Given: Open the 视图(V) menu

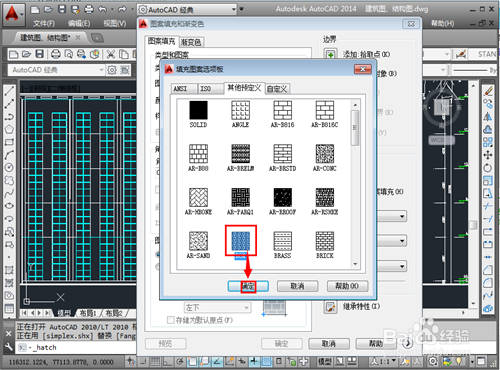Looking at the screenshot, I should [114, 23].
